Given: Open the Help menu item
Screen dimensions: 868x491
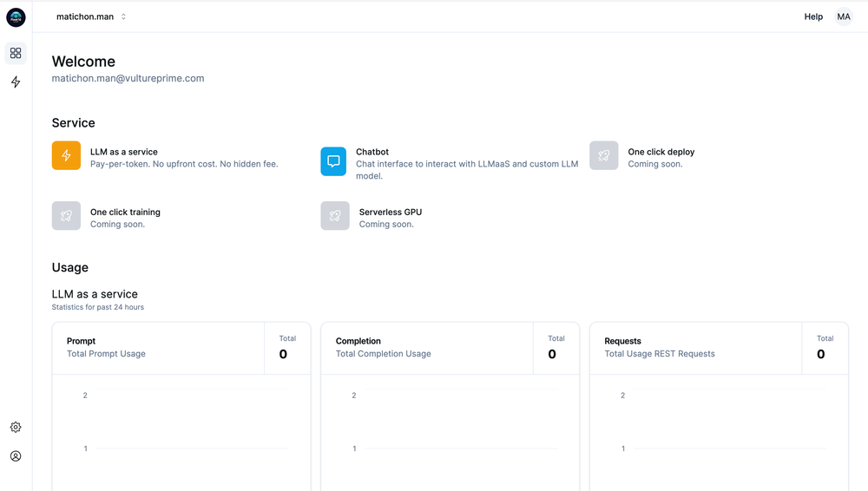Looking at the screenshot, I should pos(813,16).
